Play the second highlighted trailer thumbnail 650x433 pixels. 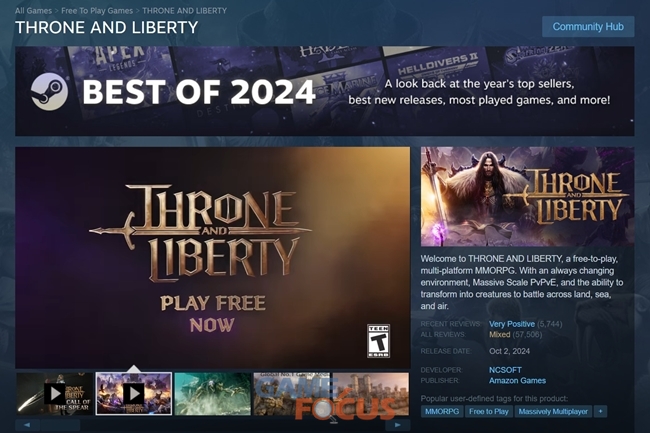(133, 394)
